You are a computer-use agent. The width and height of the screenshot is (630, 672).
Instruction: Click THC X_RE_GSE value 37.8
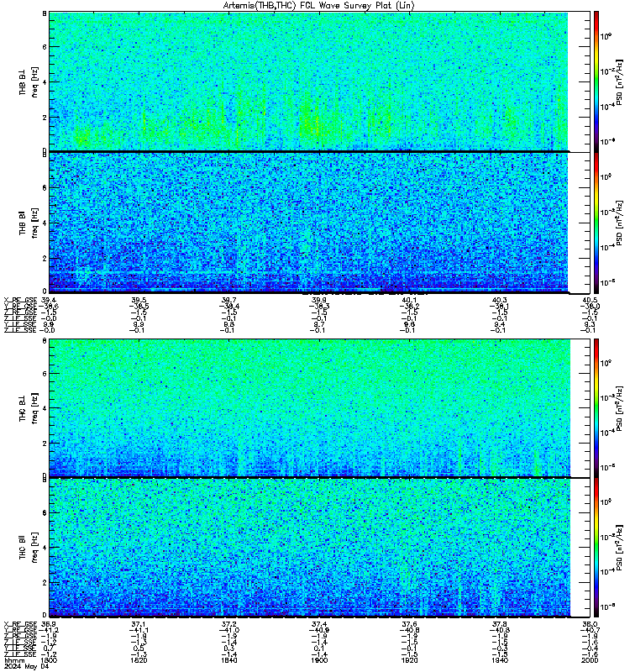tap(499, 624)
